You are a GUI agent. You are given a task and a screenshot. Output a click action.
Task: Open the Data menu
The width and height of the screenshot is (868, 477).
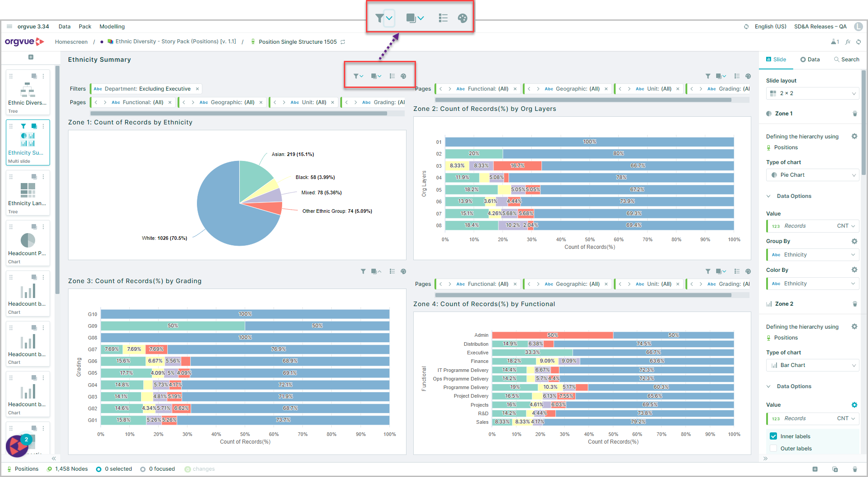(64, 27)
